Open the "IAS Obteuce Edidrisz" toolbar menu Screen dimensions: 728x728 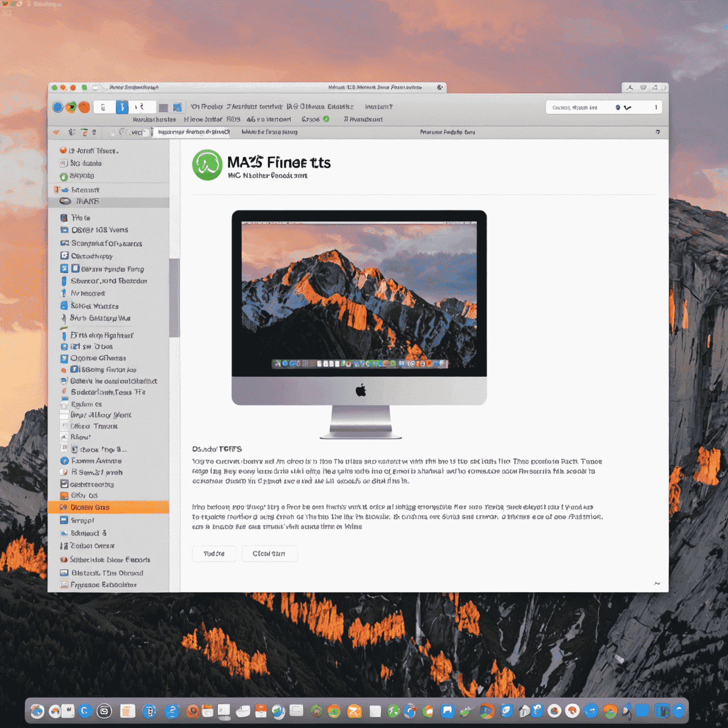coord(320,107)
